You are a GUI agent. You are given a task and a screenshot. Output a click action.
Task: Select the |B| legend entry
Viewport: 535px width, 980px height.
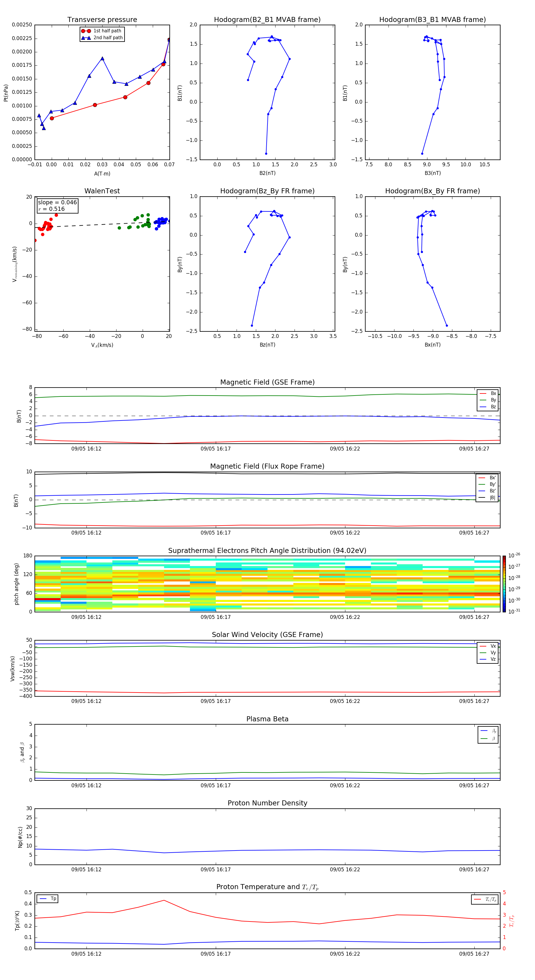[x=487, y=498]
